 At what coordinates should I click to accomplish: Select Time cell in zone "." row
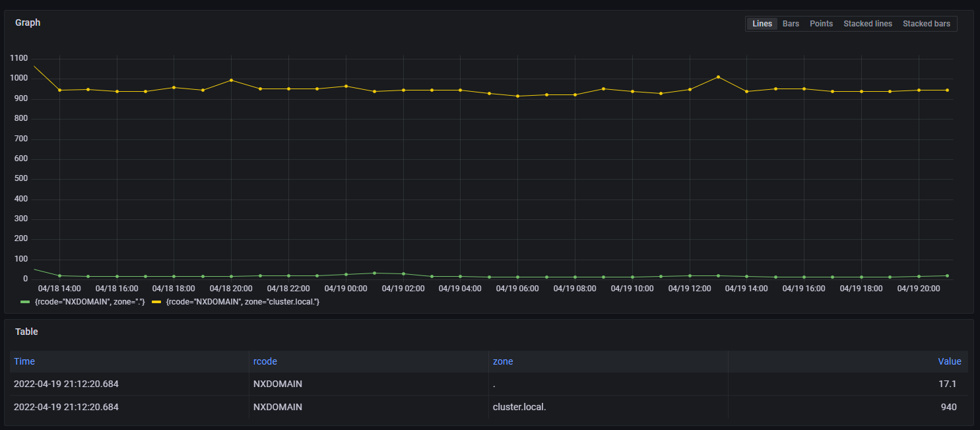[x=129, y=384]
